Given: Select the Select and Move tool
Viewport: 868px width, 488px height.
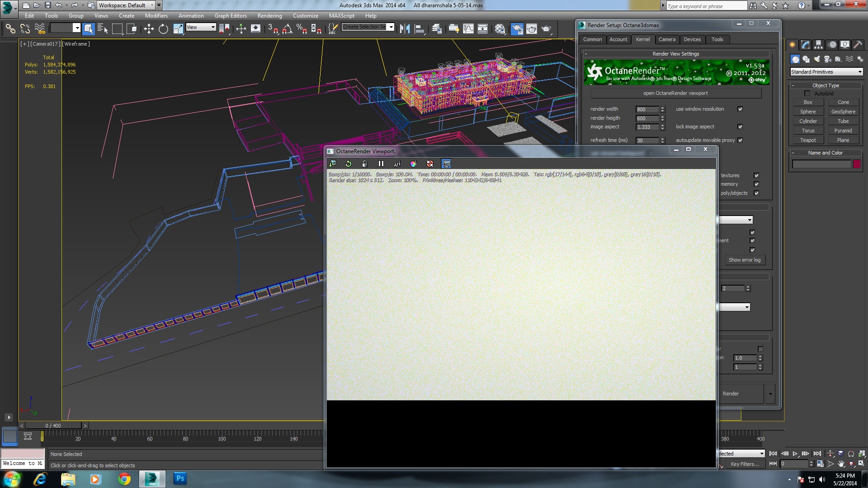Looking at the screenshot, I should pyautogui.click(x=149, y=29).
